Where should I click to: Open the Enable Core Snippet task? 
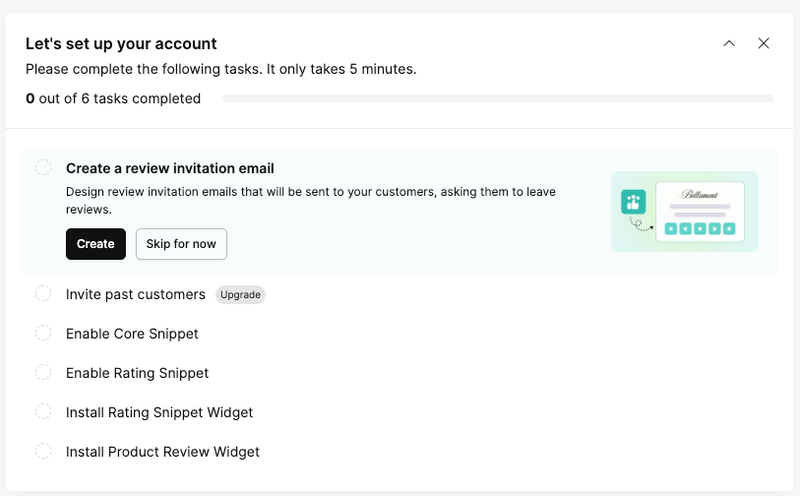click(x=132, y=334)
